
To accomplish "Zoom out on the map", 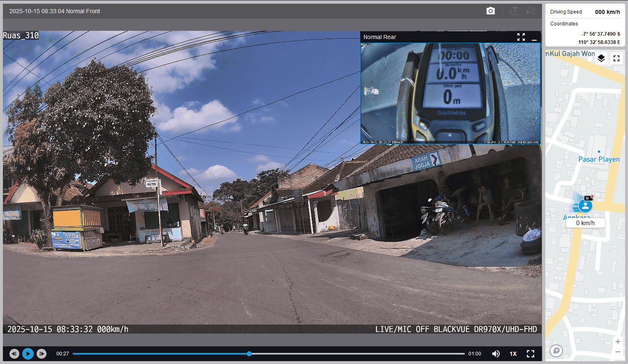I will 618,352.
